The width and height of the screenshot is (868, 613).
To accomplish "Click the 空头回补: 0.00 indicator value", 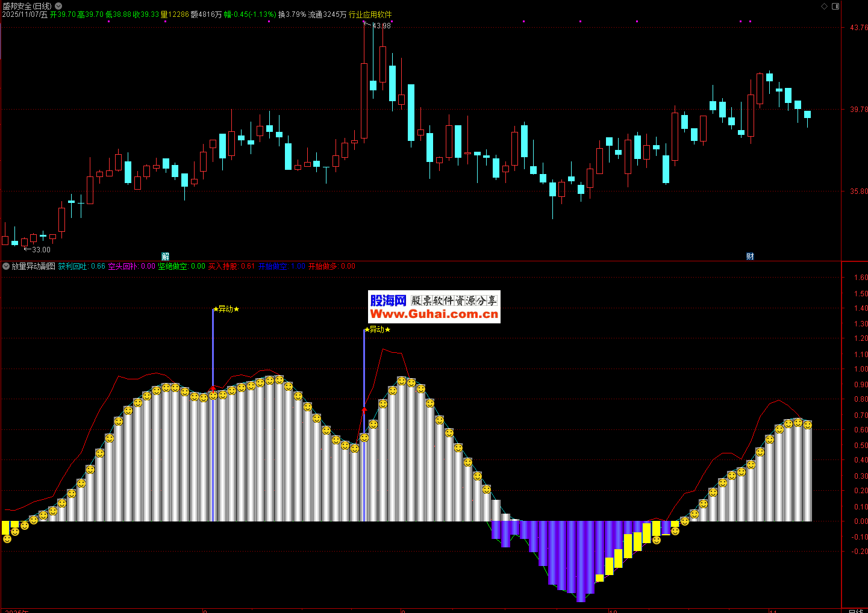I will [x=132, y=266].
